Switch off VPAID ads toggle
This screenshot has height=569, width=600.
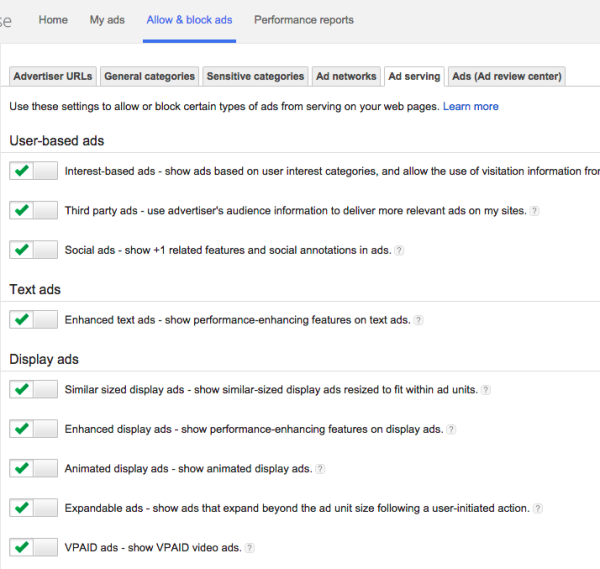[x=33, y=547]
